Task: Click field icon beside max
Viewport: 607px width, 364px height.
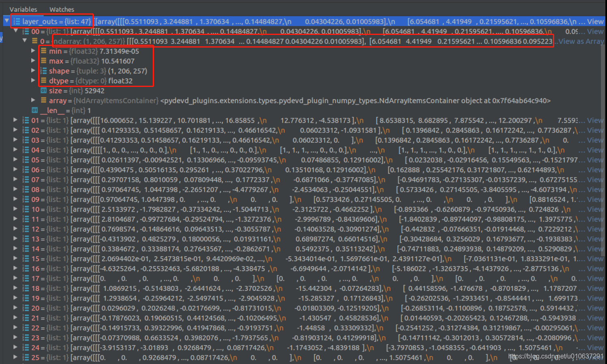Action: [43, 61]
